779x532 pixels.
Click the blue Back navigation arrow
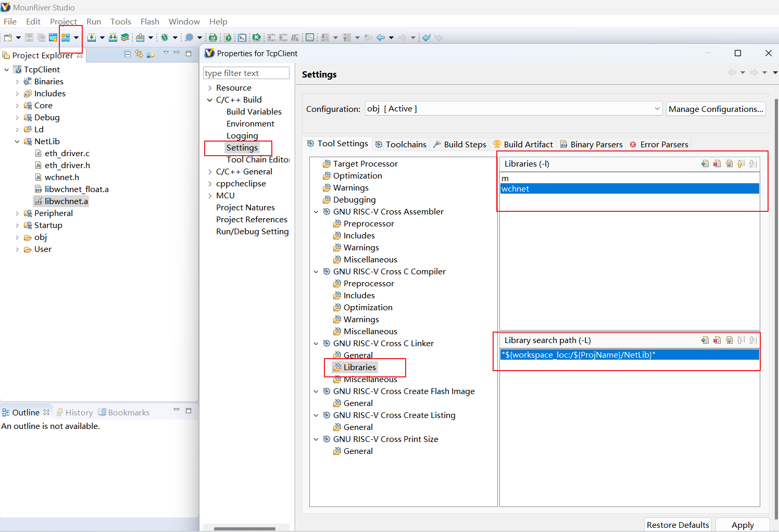(x=381, y=37)
